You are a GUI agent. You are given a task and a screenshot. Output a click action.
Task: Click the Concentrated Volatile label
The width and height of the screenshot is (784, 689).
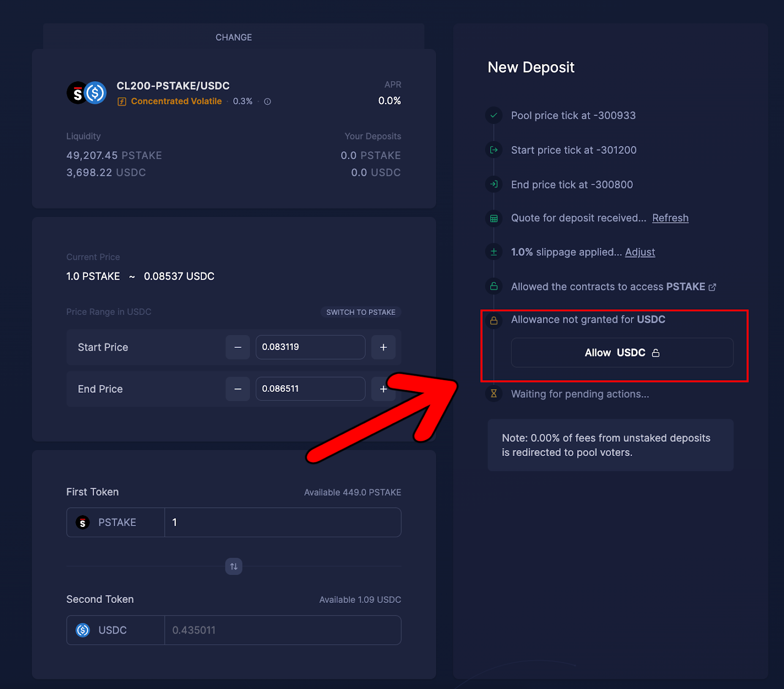(176, 101)
